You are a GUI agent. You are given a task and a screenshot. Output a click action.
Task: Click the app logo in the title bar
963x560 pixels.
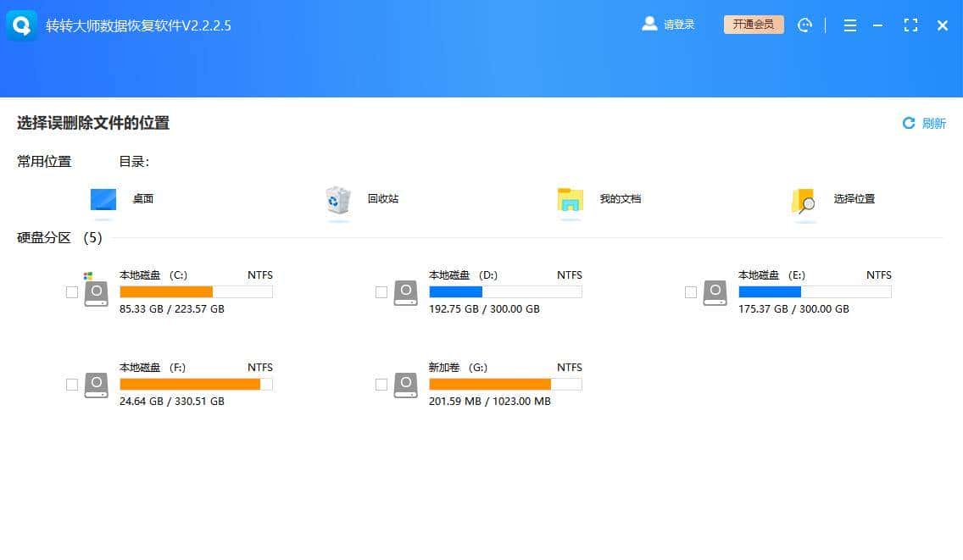[x=20, y=25]
